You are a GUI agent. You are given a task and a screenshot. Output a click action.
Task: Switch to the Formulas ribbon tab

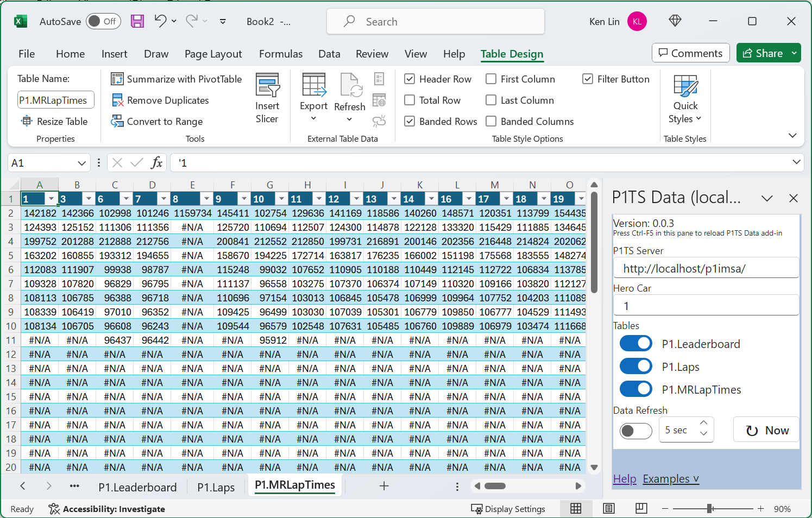(281, 54)
